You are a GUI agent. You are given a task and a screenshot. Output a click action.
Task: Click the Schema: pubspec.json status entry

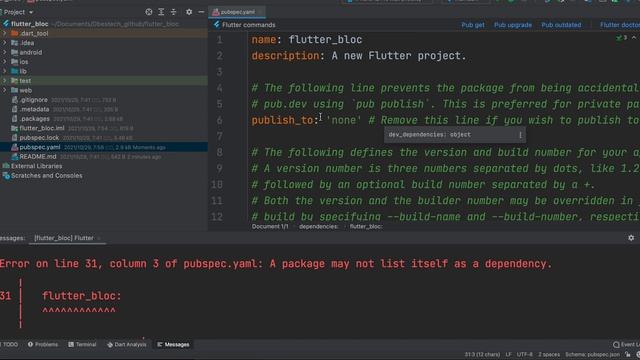point(592,354)
